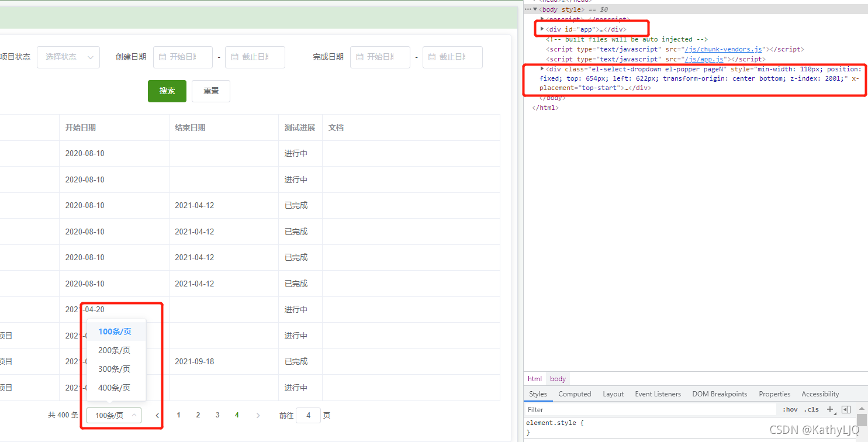Click the 重置 reset button
868x442 pixels.
[x=211, y=91]
